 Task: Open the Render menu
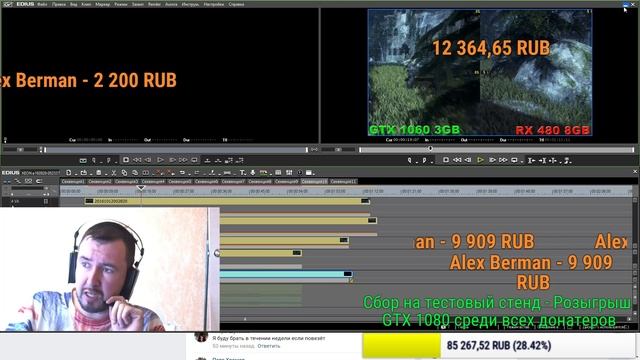point(154,4)
